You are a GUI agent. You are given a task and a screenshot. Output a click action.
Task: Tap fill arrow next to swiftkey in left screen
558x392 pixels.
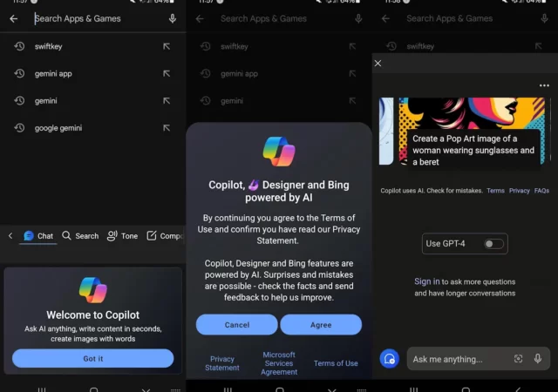[167, 46]
